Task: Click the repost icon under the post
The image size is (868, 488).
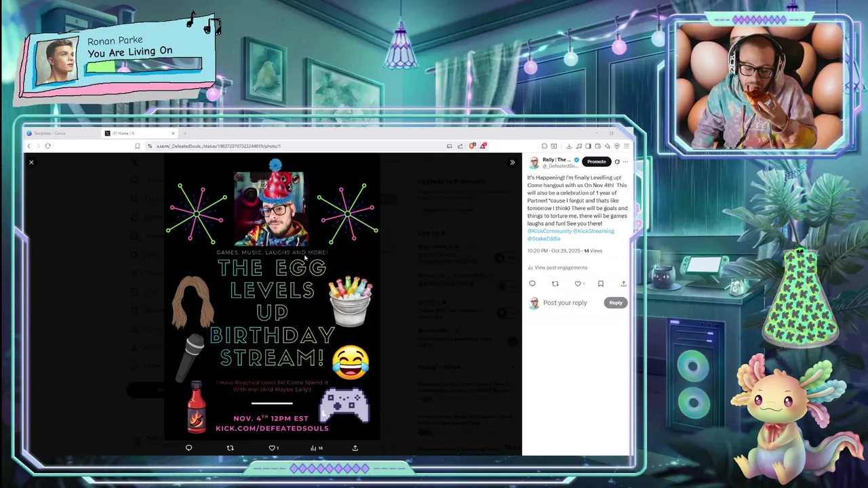Action: 555,284
